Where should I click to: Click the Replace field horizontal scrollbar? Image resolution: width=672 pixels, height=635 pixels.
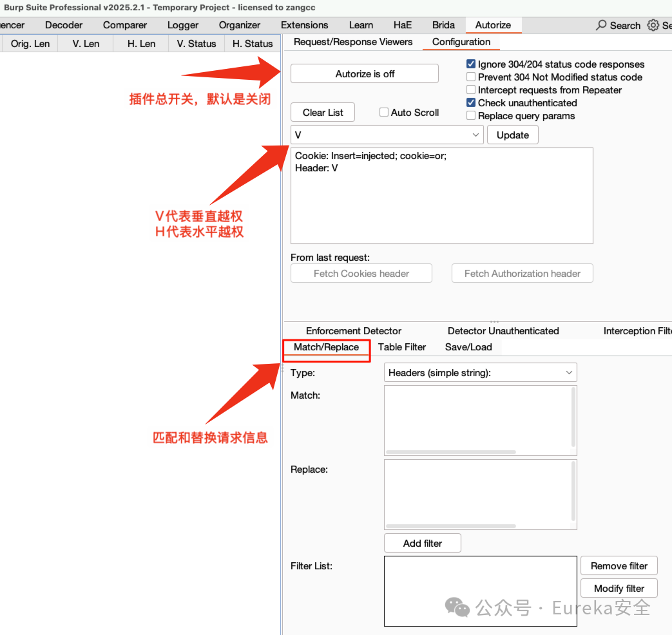[451, 526]
